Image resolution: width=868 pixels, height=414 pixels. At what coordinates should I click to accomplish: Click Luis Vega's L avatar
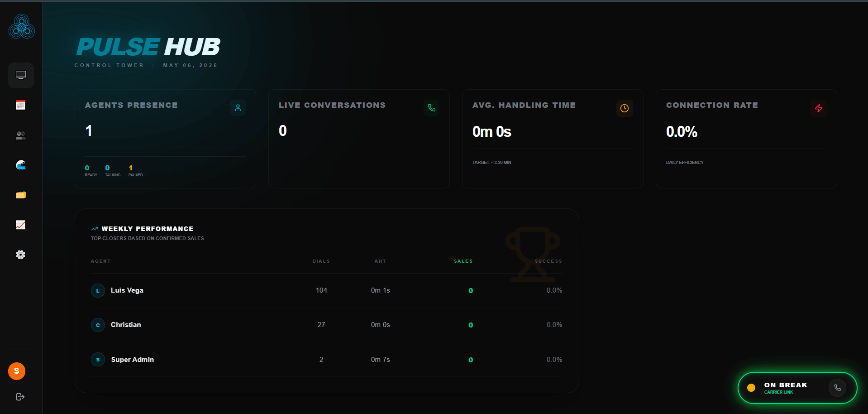click(98, 290)
